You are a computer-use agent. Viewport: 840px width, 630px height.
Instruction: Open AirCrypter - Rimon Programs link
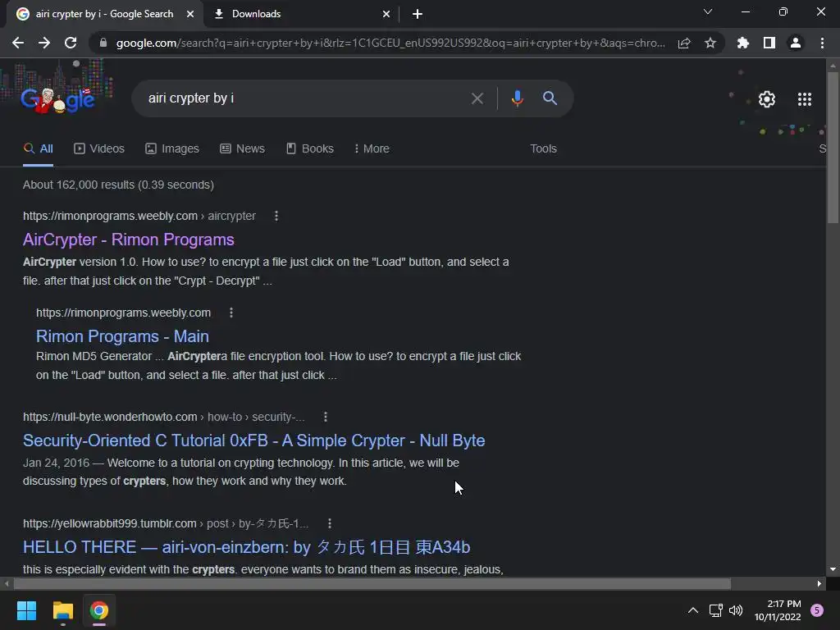(x=129, y=240)
